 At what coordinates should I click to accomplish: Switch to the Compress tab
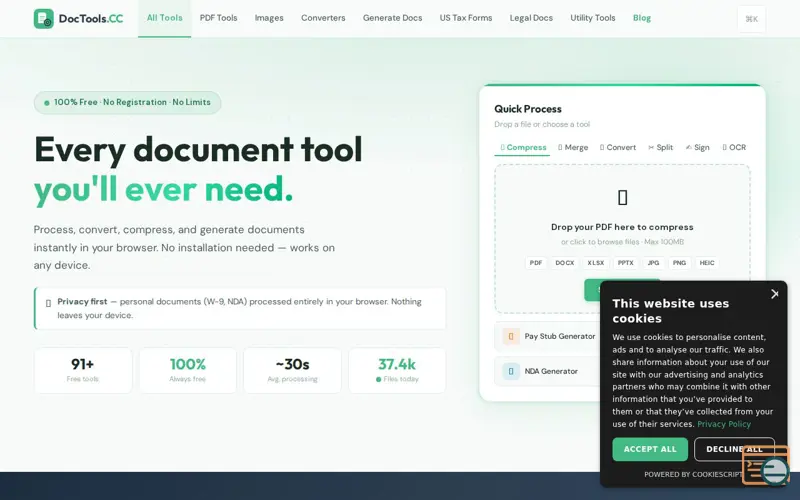pos(523,147)
